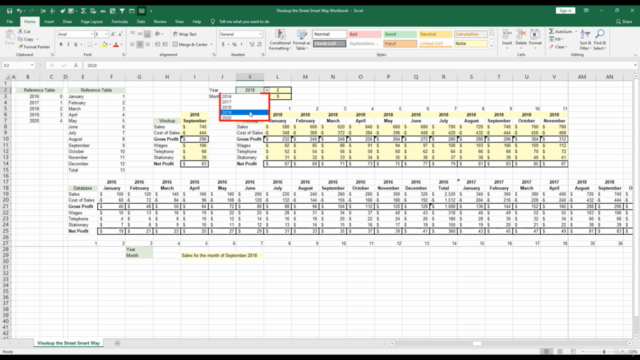Apply the Neutral cell style
Viewport: 640px width, 360px height.
click(435, 34)
